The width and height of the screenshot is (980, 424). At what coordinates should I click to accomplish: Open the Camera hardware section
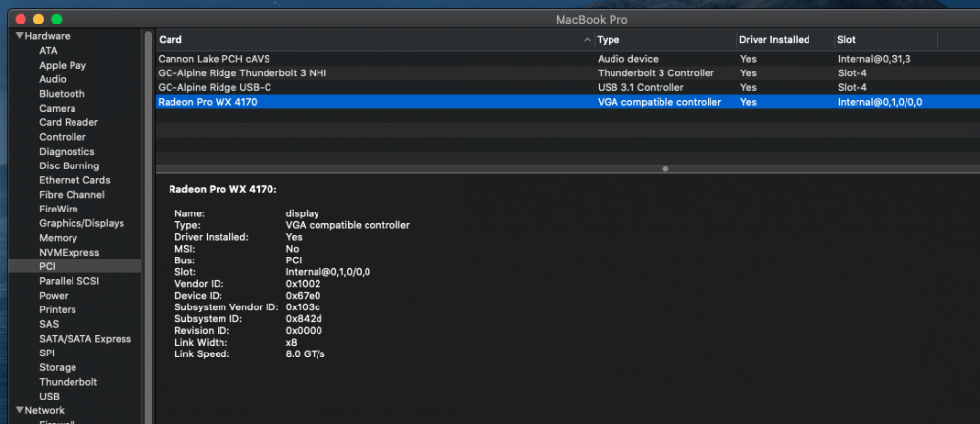58,108
